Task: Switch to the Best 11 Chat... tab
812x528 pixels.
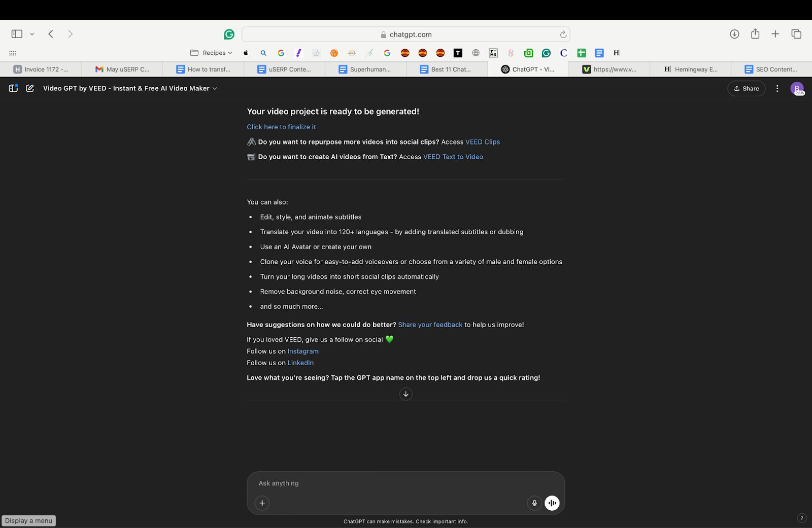Action: (447, 69)
